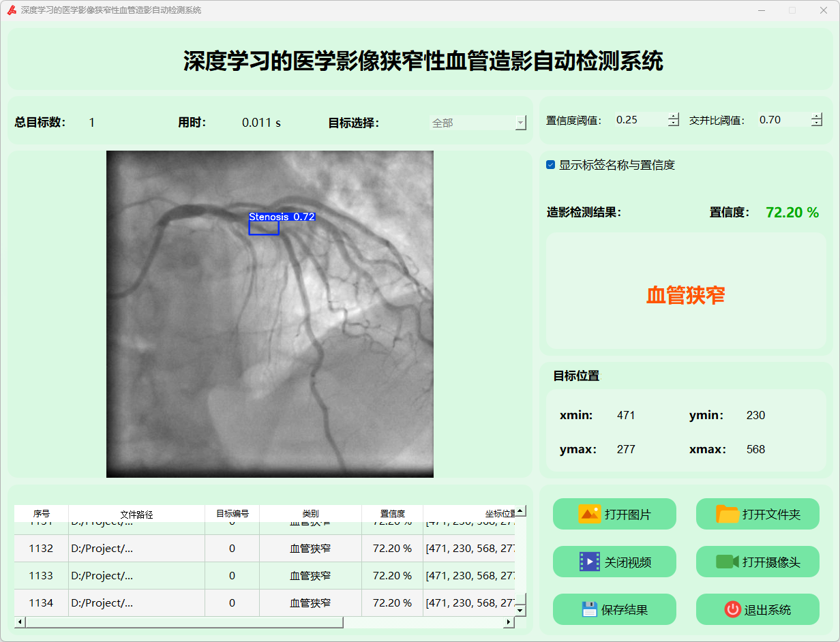Click the Stenosis detection box on angiogram

click(264, 228)
